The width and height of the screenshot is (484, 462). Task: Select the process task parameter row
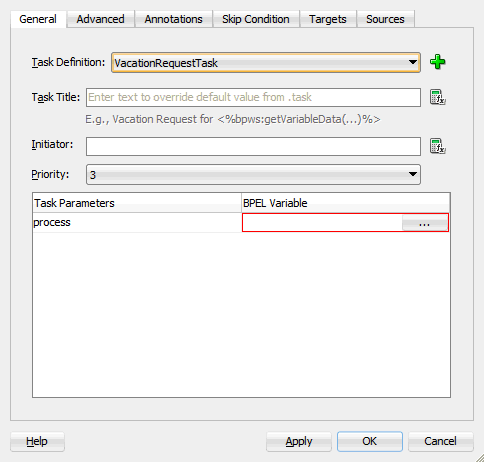241,223
